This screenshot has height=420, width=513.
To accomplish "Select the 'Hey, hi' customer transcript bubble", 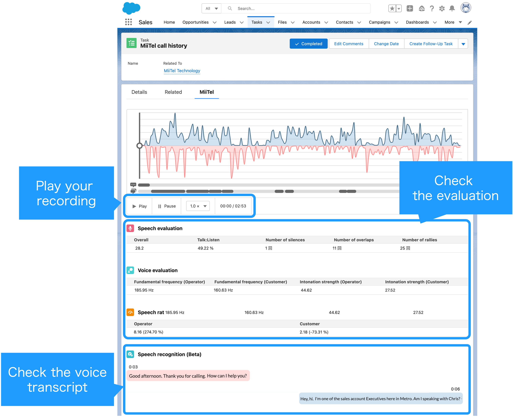I will (381, 398).
